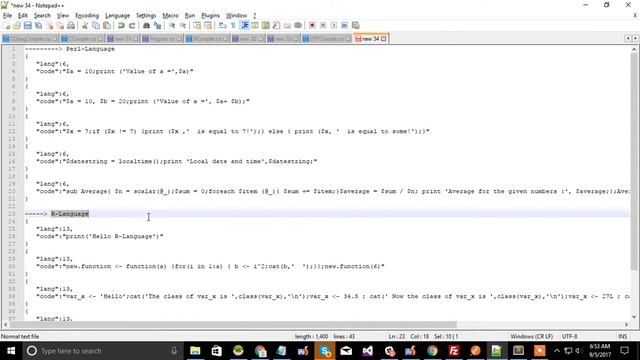Click print('Hello R-Language') code line
Image resolution: width=640 pixels, height=360 pixels.
100,236
